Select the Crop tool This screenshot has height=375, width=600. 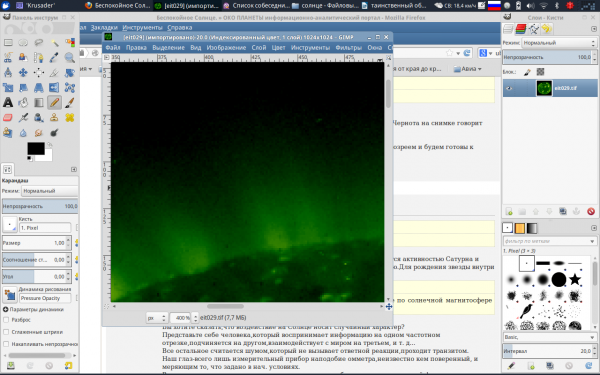54,72
